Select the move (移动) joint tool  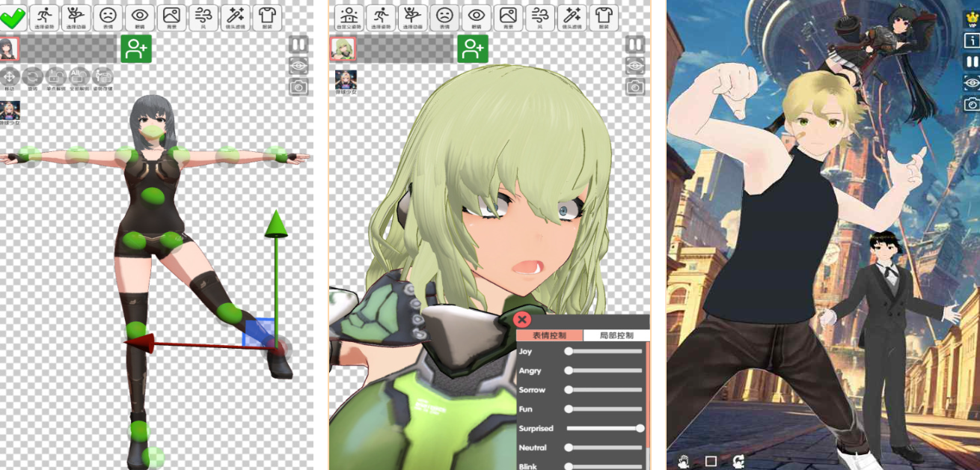(x=9, y=76)
